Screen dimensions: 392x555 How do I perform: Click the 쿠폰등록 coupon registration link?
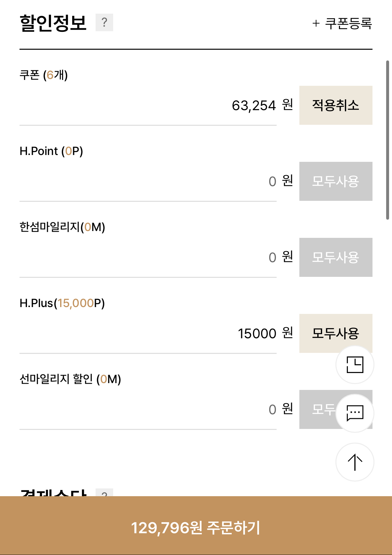(342, 23)
